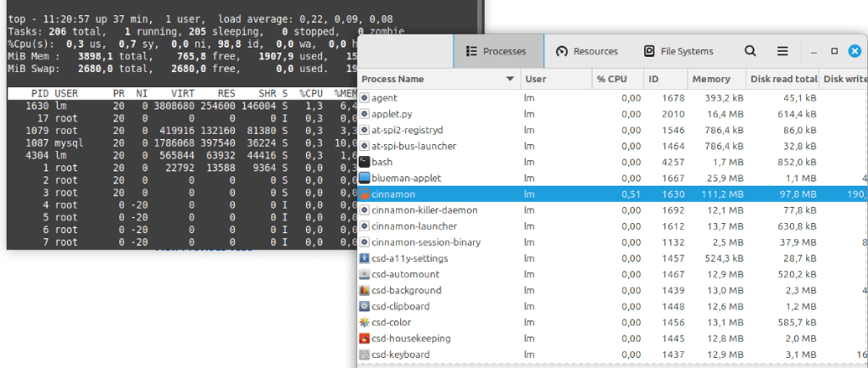Click the at-spi-bus-launcher process icon

(x=364, y=146)
